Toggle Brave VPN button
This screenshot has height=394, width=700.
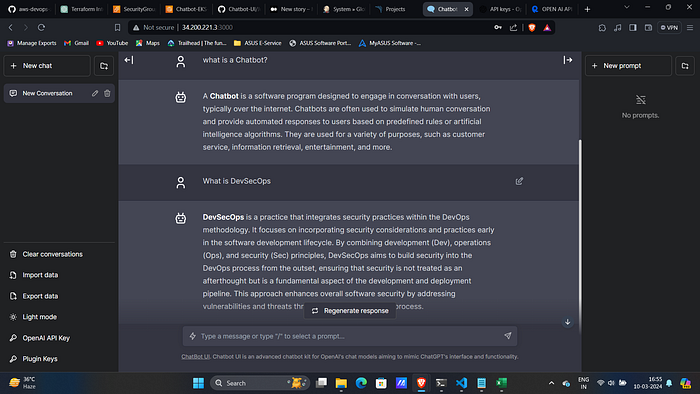[x=669, y=28]
